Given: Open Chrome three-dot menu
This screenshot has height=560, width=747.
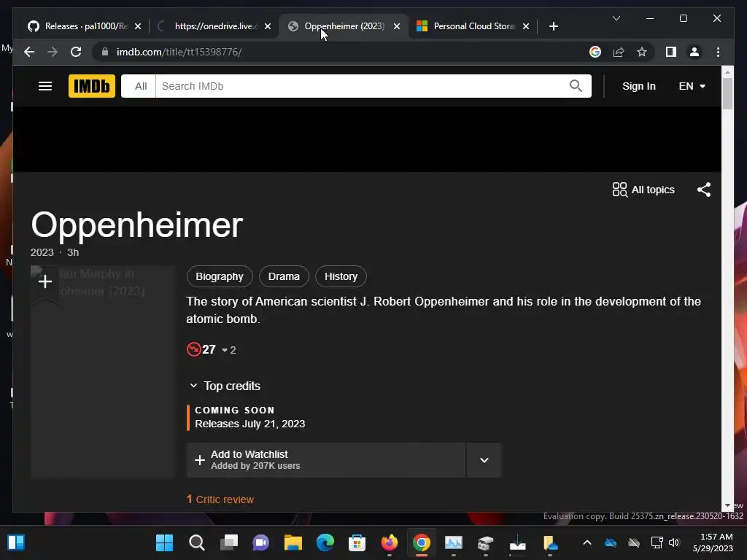Looking at the screenshot, I should coord(718,52).
